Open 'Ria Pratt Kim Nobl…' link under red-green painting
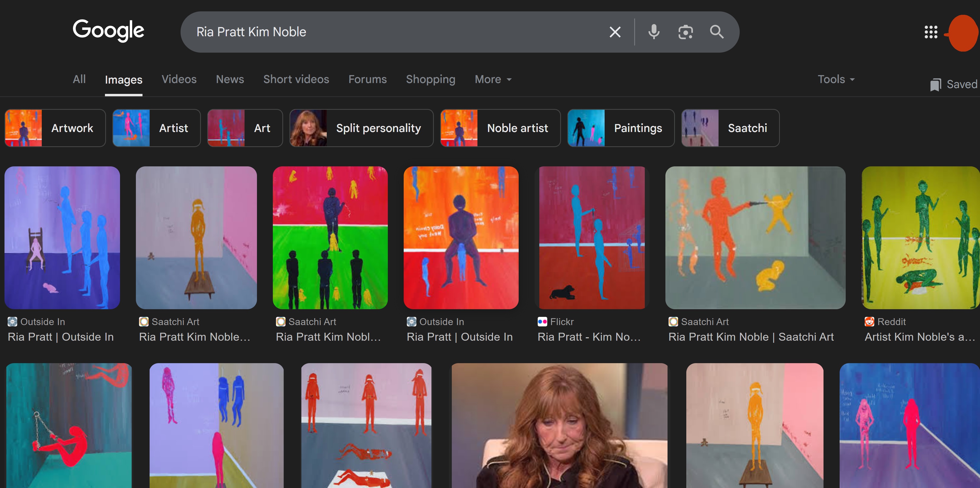 pyautogui.click(x=328, y=337)
